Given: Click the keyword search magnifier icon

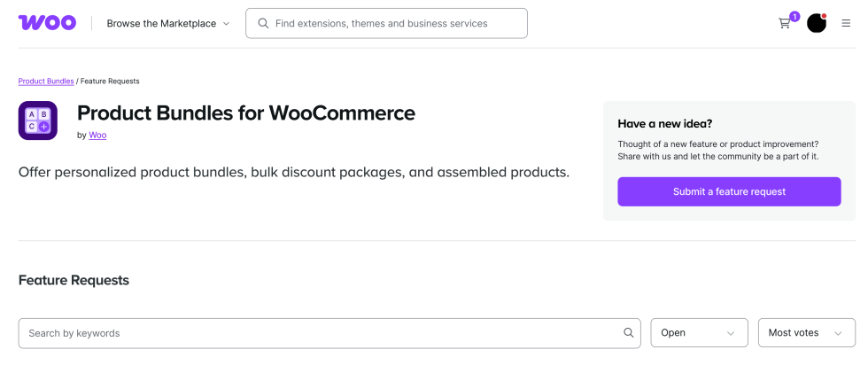Looking at the screenshot, I should click(629, 333).
